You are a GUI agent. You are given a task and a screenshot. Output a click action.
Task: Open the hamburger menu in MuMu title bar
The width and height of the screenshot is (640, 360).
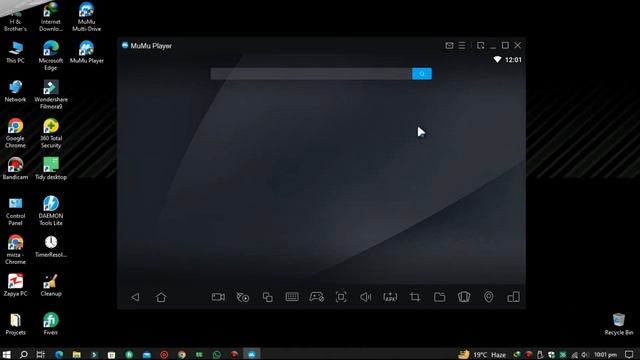(462, 45)
